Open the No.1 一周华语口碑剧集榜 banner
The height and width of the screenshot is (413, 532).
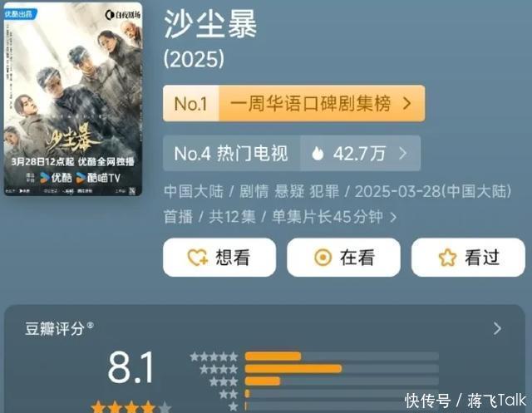(x=293, y=103)
